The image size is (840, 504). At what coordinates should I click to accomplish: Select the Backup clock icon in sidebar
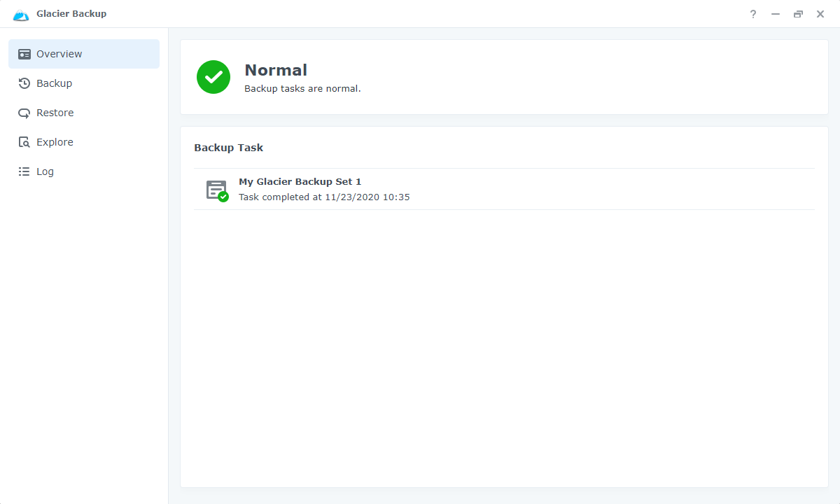[24, 83]
